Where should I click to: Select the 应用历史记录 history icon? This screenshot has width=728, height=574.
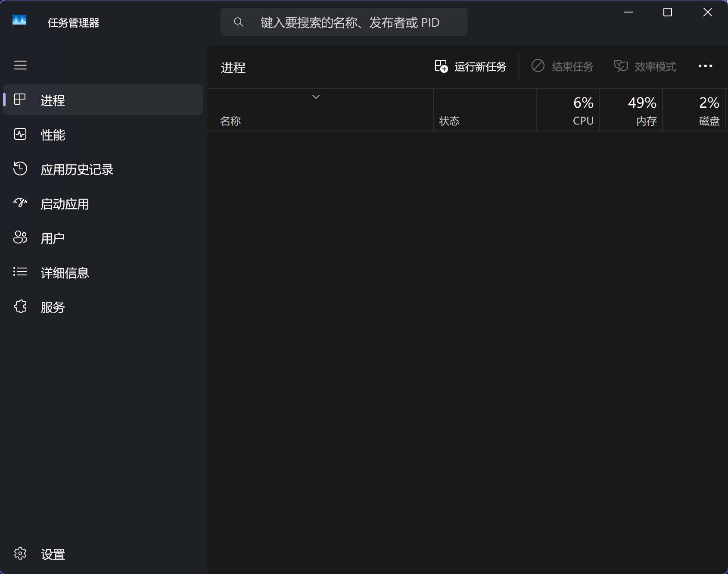(x=20, y=169)
